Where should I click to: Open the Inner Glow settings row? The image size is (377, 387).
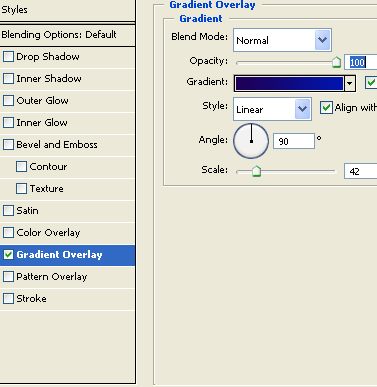(67, 123)
